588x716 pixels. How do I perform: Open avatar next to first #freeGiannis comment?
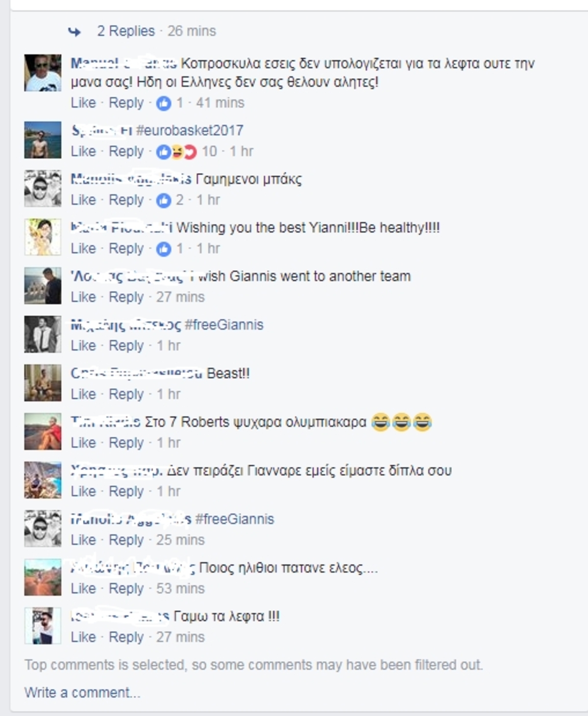(x=43, y=334)
